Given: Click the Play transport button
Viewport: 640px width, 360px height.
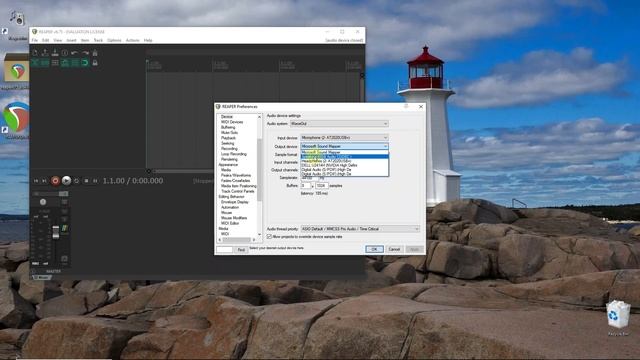Looking at the screenshot, I should (x=67, y=180).
